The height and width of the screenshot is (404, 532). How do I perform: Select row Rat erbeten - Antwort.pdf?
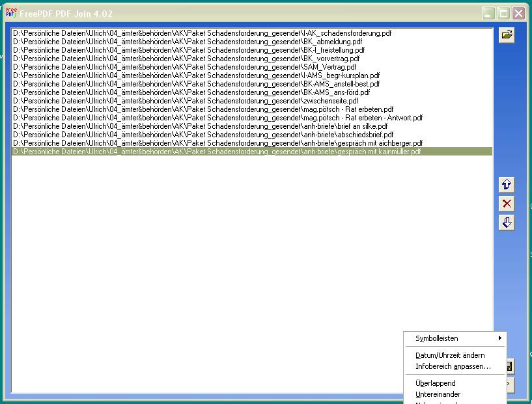[252, 118]
